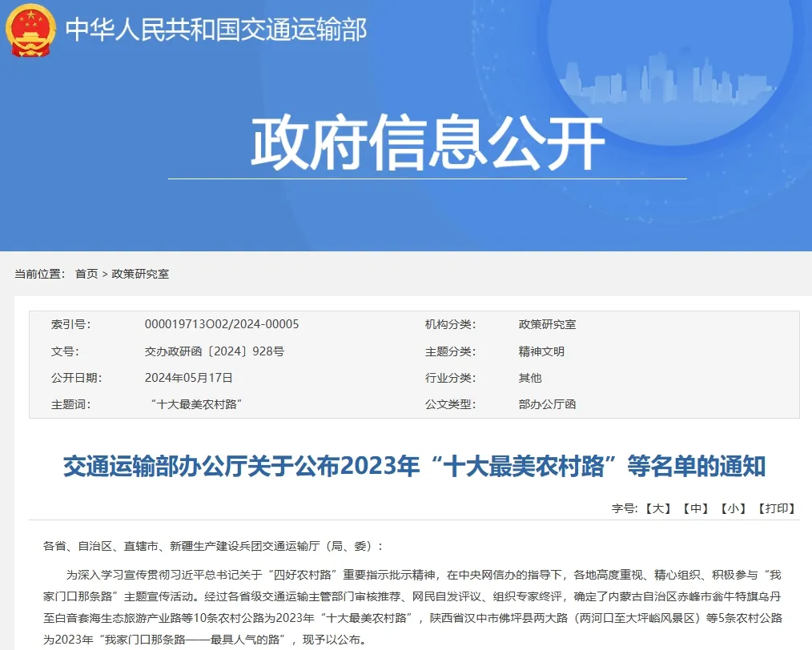Image resolution: width=812 pixels, height=650 pixels.
Task: Select index number 000019713O02/2024-00005
Action: pos(222,324)
